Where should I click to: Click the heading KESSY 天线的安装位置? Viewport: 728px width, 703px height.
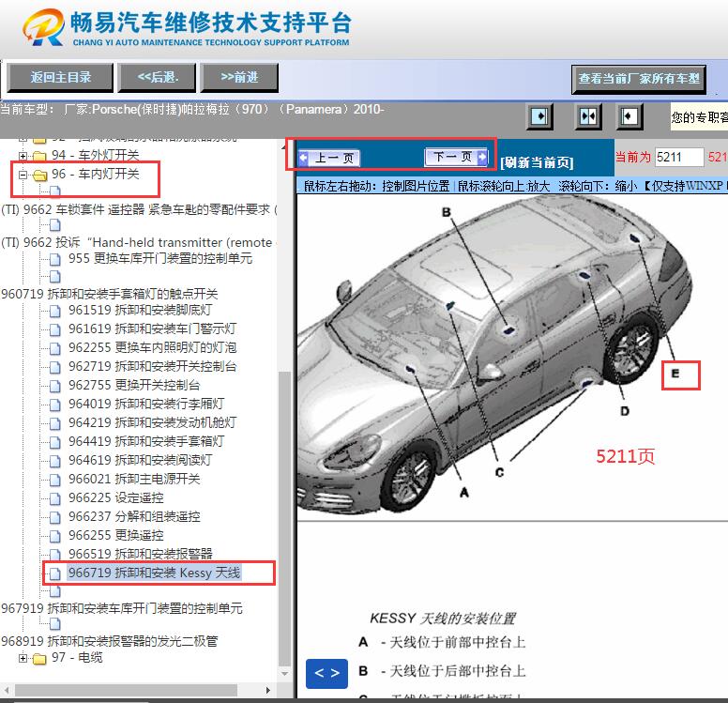443,619
